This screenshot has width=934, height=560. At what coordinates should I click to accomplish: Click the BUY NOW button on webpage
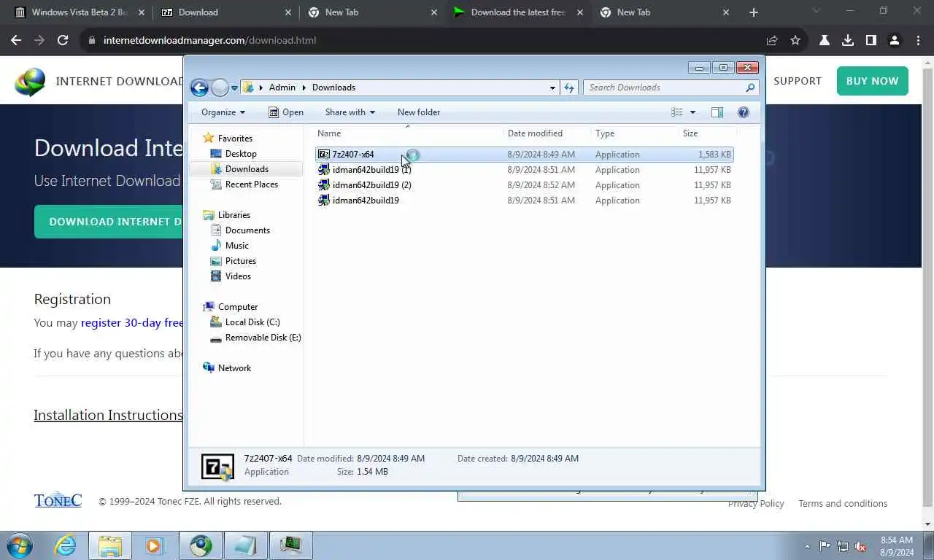coord(872,81)
